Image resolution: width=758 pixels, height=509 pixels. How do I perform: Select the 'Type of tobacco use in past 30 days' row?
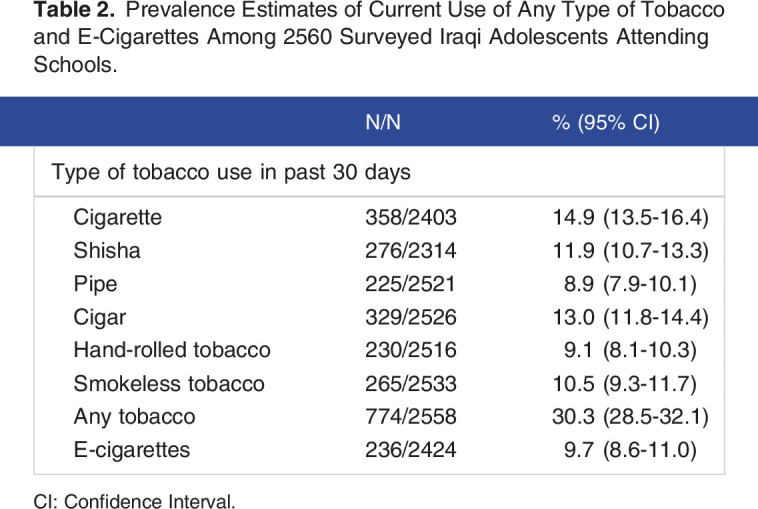231,173
